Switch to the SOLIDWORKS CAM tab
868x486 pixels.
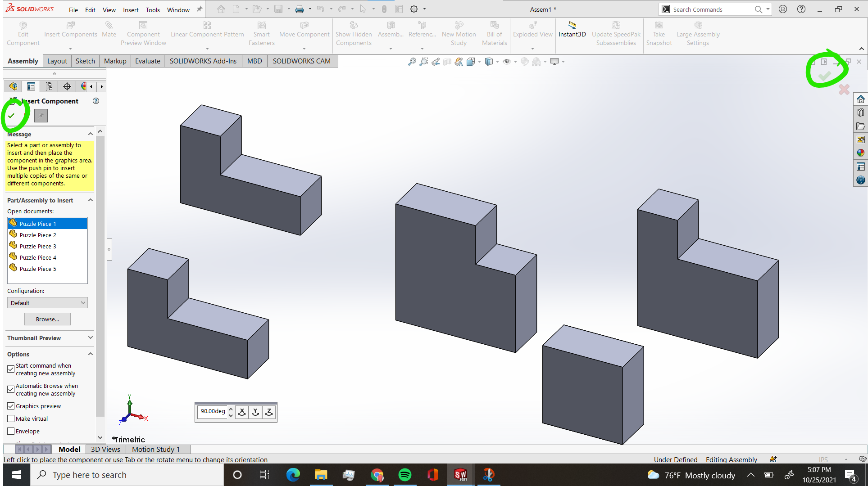(302, 61)
